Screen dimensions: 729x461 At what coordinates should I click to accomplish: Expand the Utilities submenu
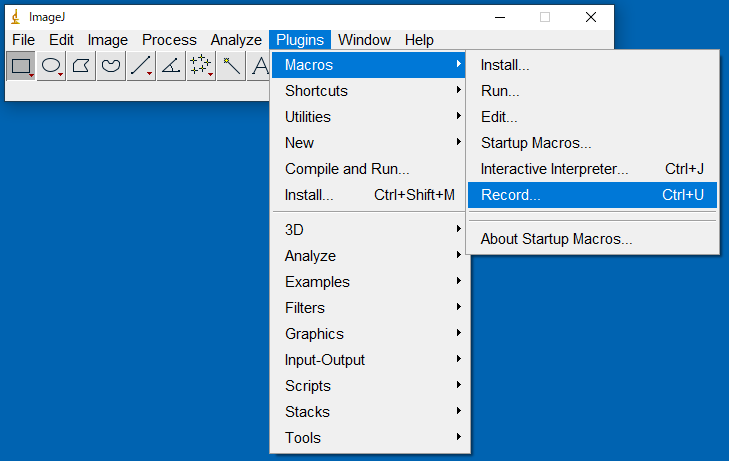[x=370, y=117]
